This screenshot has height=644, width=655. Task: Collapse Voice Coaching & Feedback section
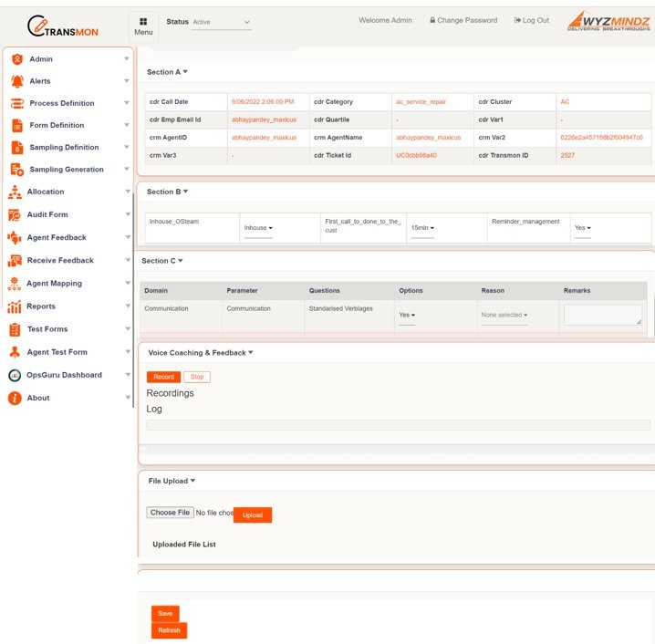coord(201,353)
